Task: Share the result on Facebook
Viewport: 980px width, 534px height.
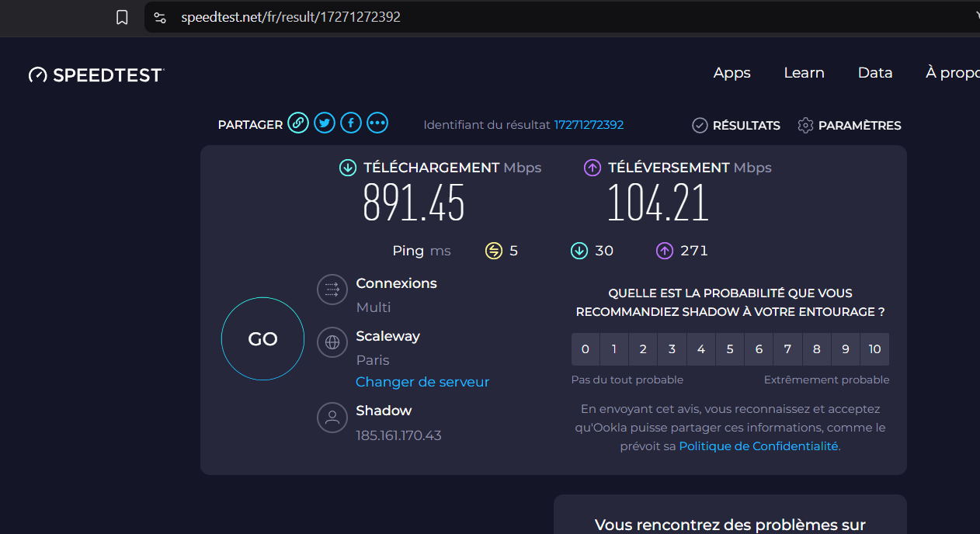Action: 351,123
